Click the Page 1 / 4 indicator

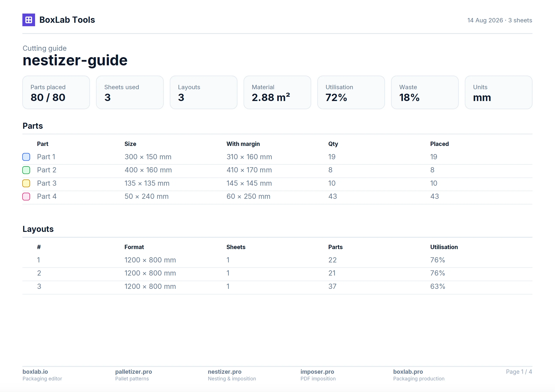click(519, 371)
